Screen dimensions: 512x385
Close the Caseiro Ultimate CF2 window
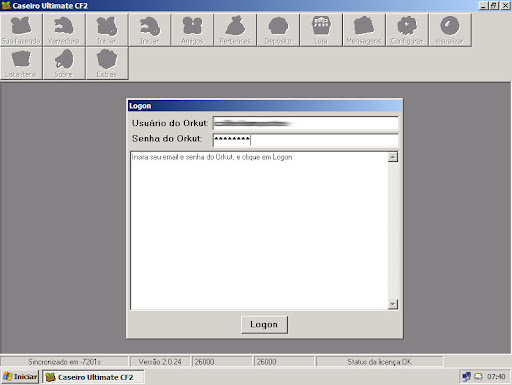(505, 6)
